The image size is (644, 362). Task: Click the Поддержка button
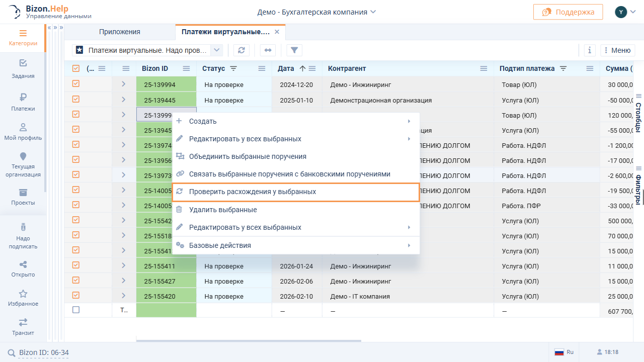coord(568,12)
